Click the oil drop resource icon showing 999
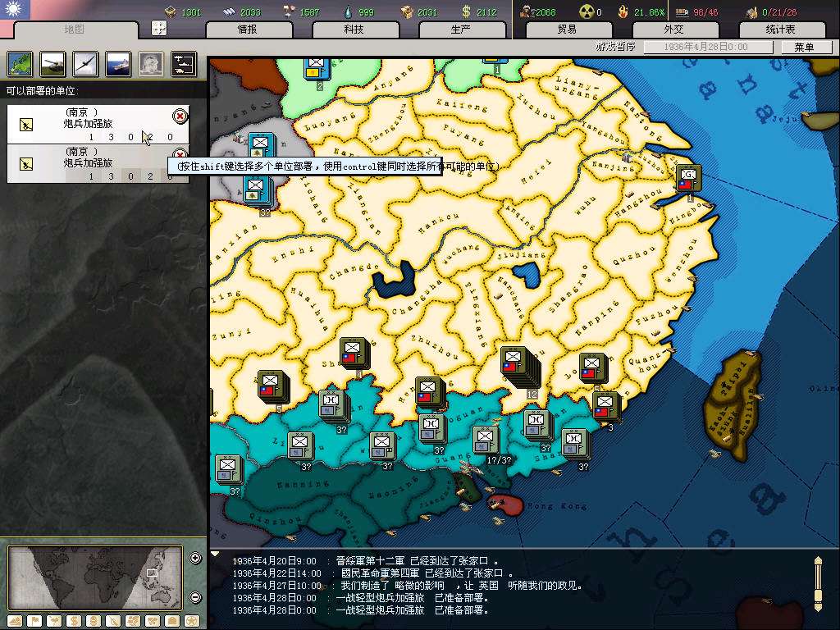 [348, 11]
